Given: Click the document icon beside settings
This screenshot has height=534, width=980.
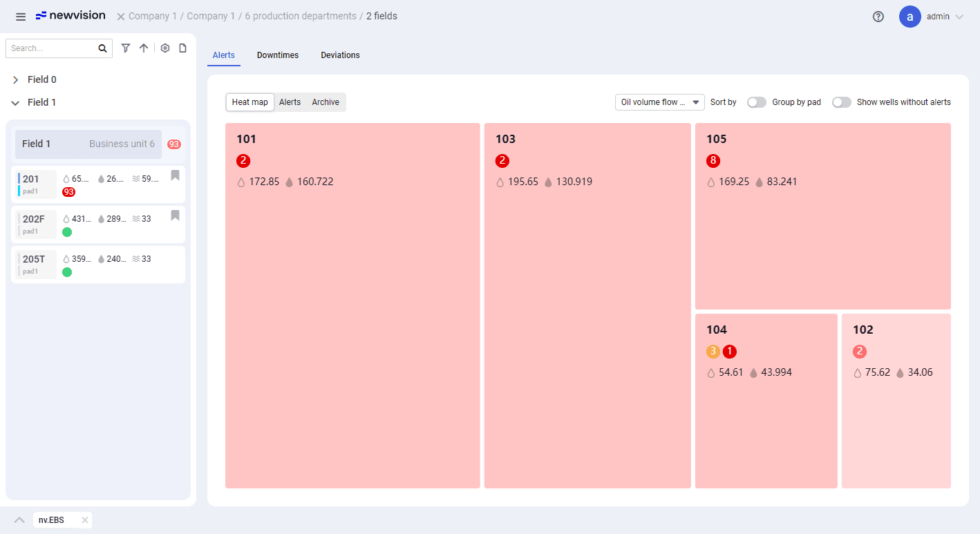Looking at the screenshot, I should pyautogui.click(x=183, y=48).
